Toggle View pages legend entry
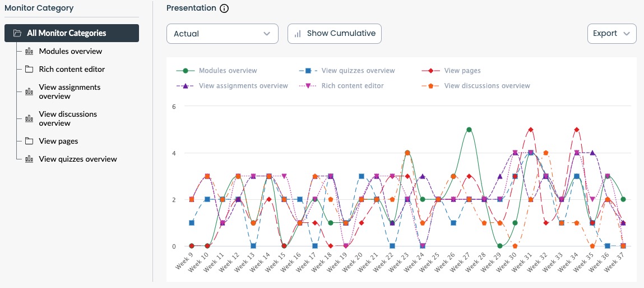The height and width of the screenshot is (288, 644). [462, 71]
